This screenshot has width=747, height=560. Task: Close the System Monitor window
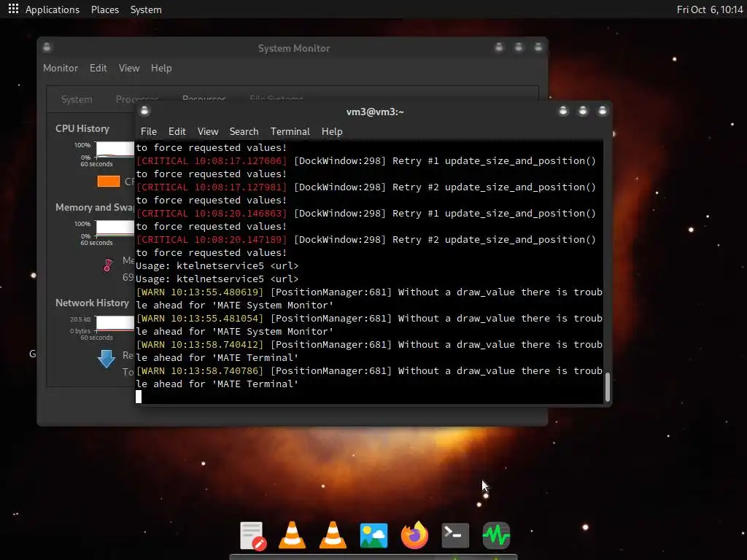click(538, 47)
